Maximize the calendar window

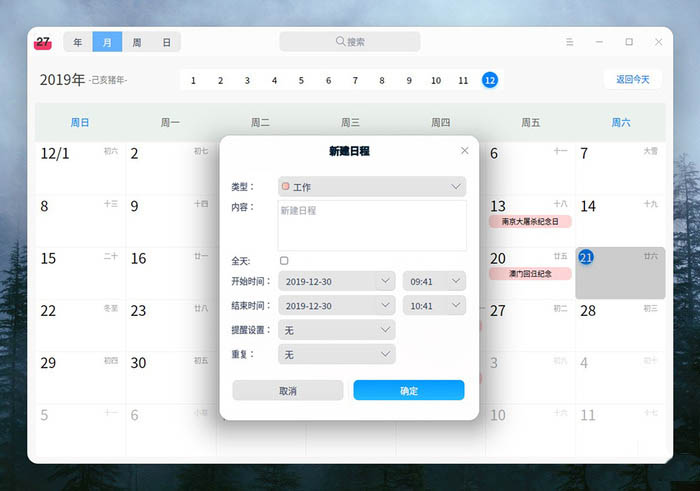pos(629,42)
